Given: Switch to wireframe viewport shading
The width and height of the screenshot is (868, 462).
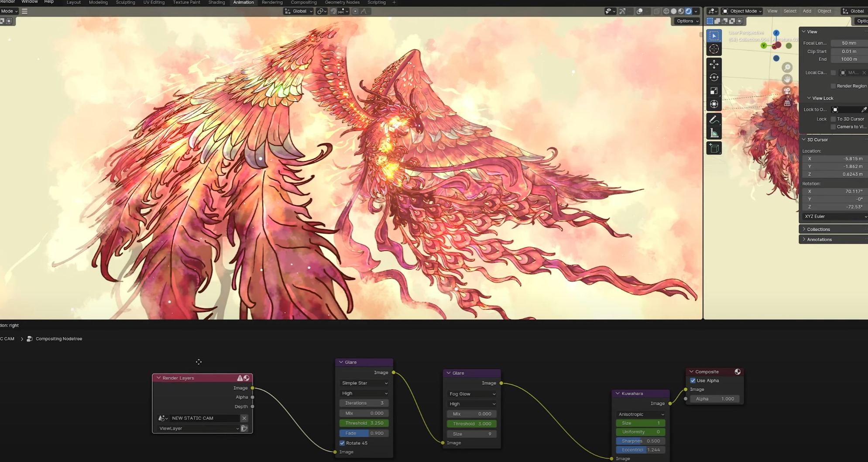Looking at the screenshot, I should (x=666, y=11).
